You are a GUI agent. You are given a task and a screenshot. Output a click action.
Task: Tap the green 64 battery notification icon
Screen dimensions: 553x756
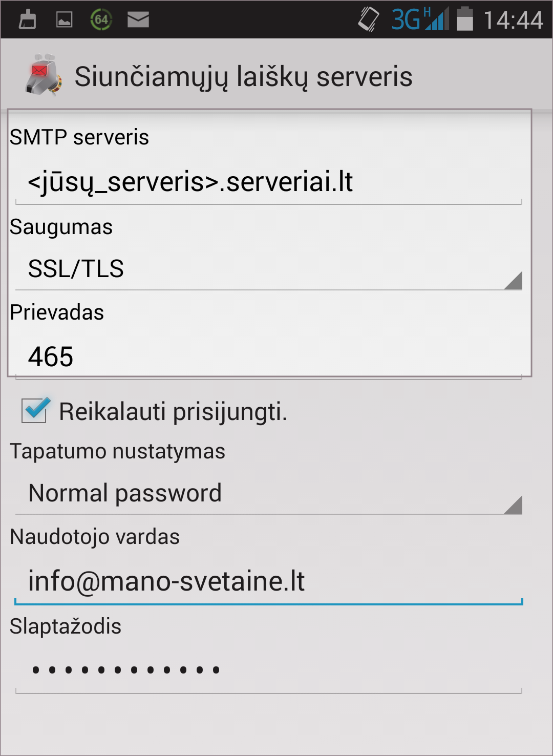pyautogui.click(x=101, y=19)
